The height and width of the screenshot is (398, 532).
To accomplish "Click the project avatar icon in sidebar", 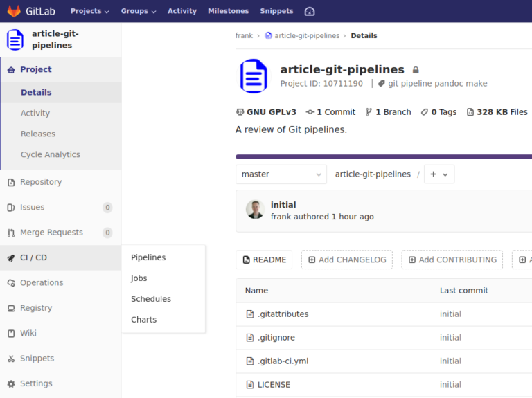I will click(x=15, y=39).
